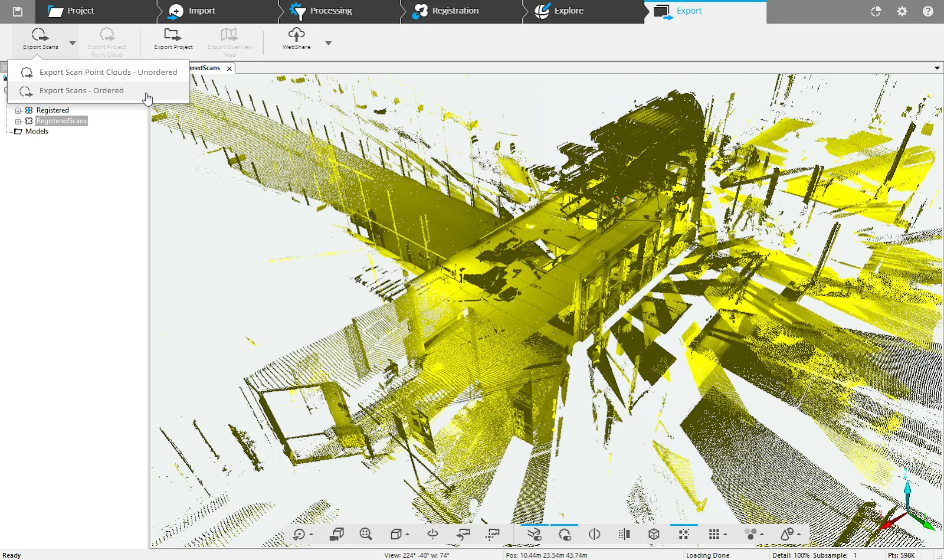Screen dimensions: 944x560
Task: Open the settings gear icon
Action: coord(902,11)
